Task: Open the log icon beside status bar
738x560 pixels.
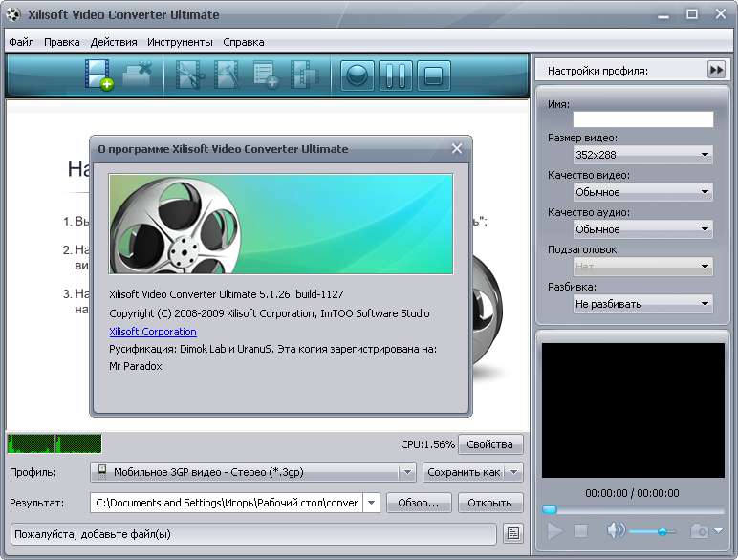Action: [x=513, y=533]
